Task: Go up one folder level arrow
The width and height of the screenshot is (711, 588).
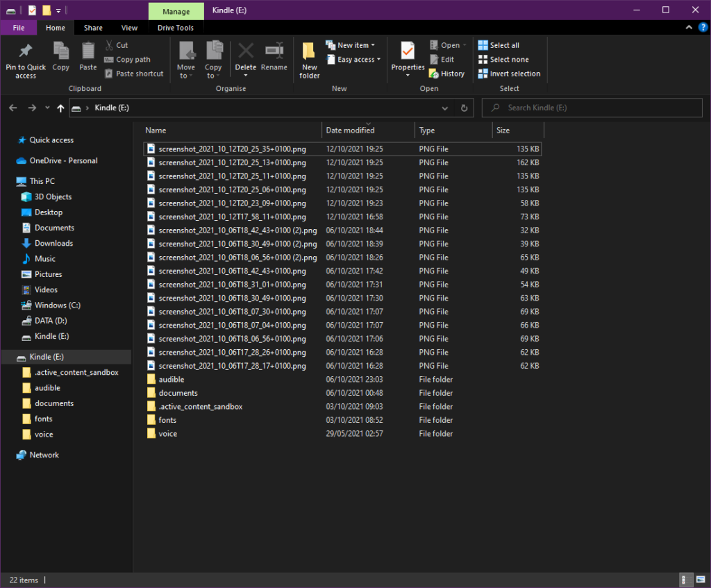Action: coord(60,108)
